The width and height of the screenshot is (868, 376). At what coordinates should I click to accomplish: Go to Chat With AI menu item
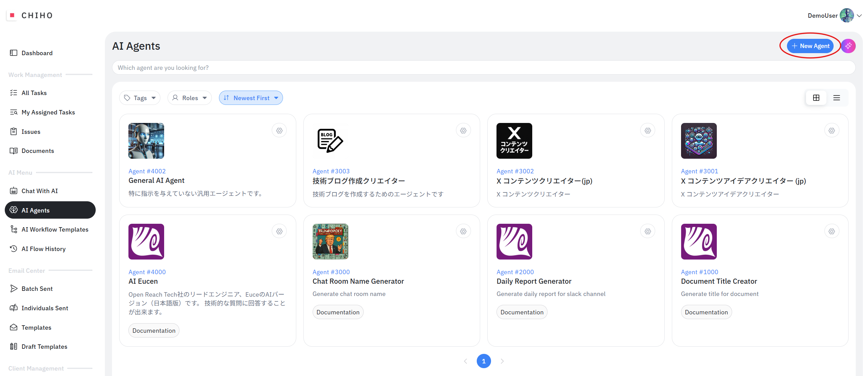point(40,191)
